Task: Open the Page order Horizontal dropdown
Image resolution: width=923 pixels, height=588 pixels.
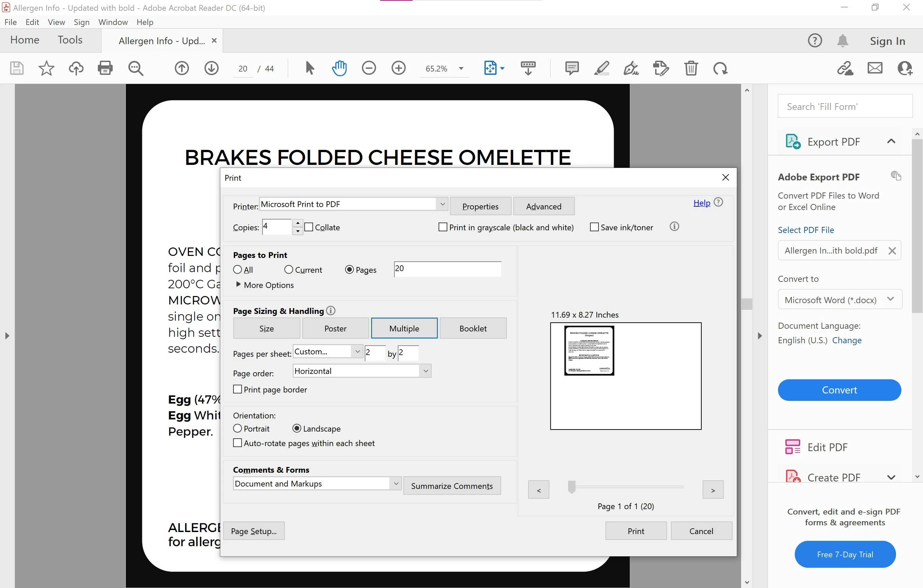Action: coord(425,371)
